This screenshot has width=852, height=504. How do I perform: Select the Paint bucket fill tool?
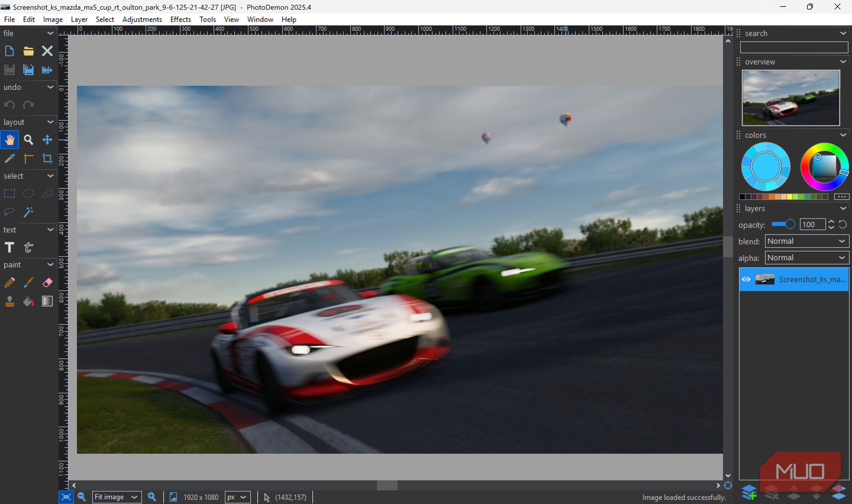[28, 301]
